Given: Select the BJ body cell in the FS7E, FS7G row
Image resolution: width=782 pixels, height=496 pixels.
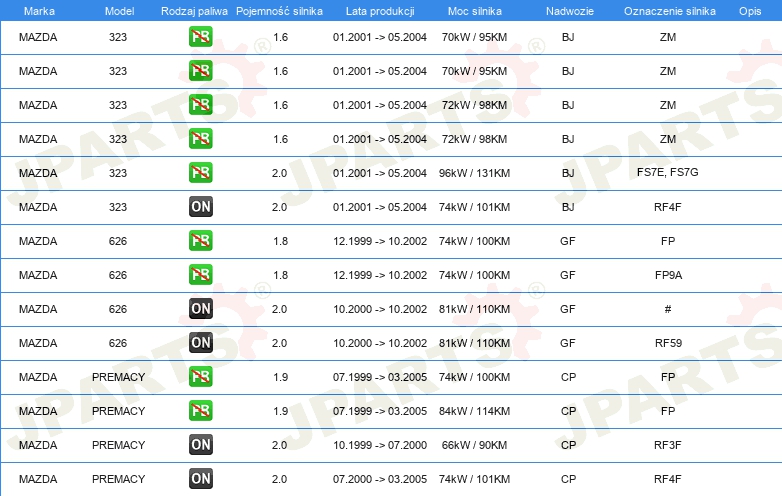Looking at the screenshot, I should (568, 173).
